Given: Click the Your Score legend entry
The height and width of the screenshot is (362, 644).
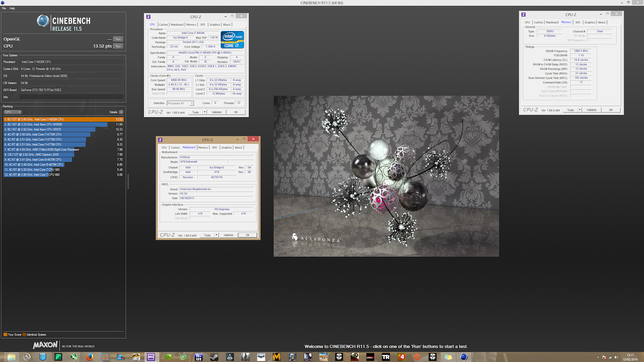Looking at the screenshot, I should (x=12, y=335).
